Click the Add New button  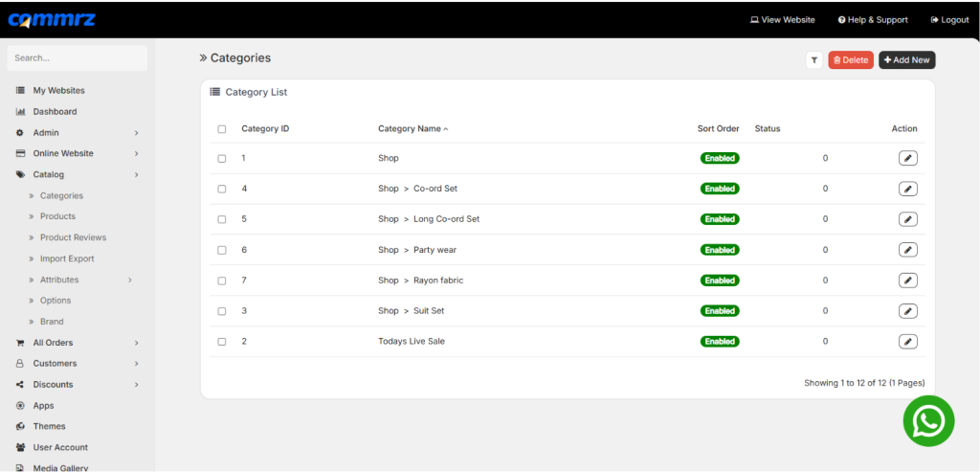pyautogui.click(x=907, y=60)
